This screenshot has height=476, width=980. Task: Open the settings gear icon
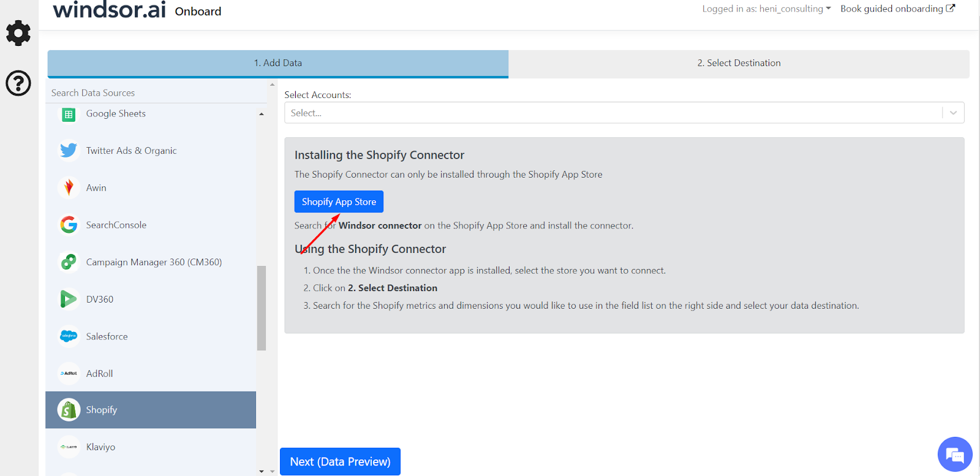tap(18, 33)
